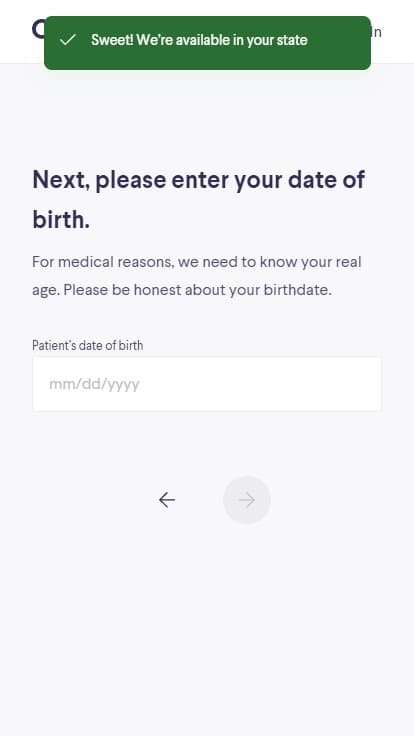Click the mm/dd/yyyy placeholder text
The width and height of the screenshot is (414, 736).
tap(94, 384)
